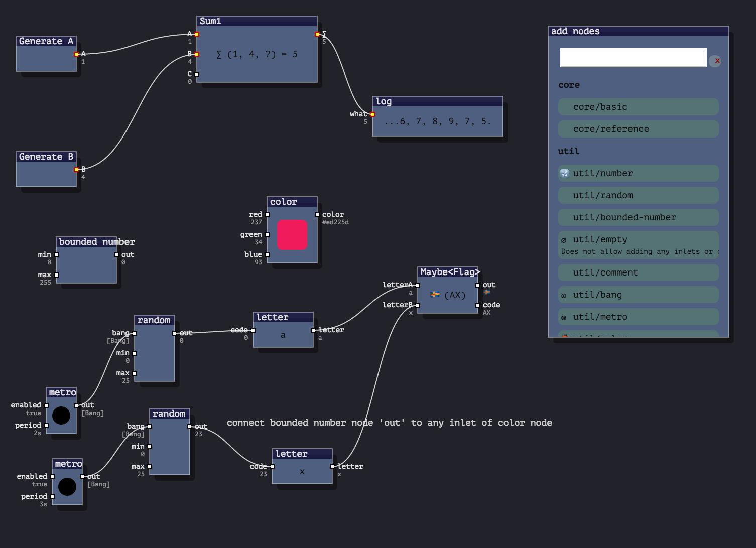Click the util/empty icon in the node list

pyautogui.click(x=564, y=240)
